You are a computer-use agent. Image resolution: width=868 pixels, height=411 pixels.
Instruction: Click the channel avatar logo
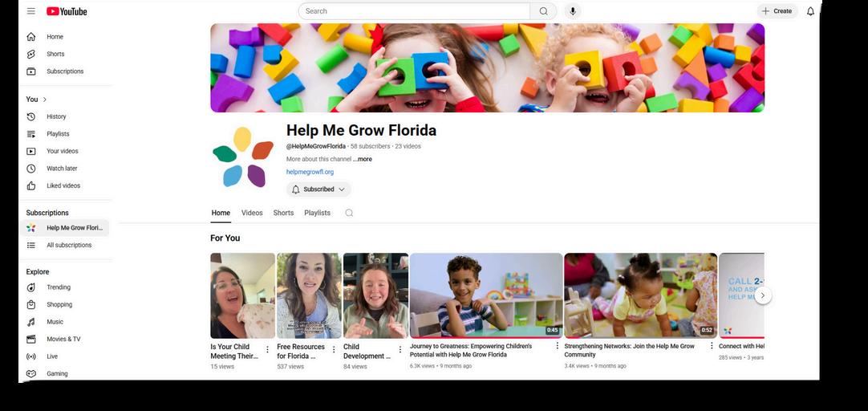coord(244,157)
